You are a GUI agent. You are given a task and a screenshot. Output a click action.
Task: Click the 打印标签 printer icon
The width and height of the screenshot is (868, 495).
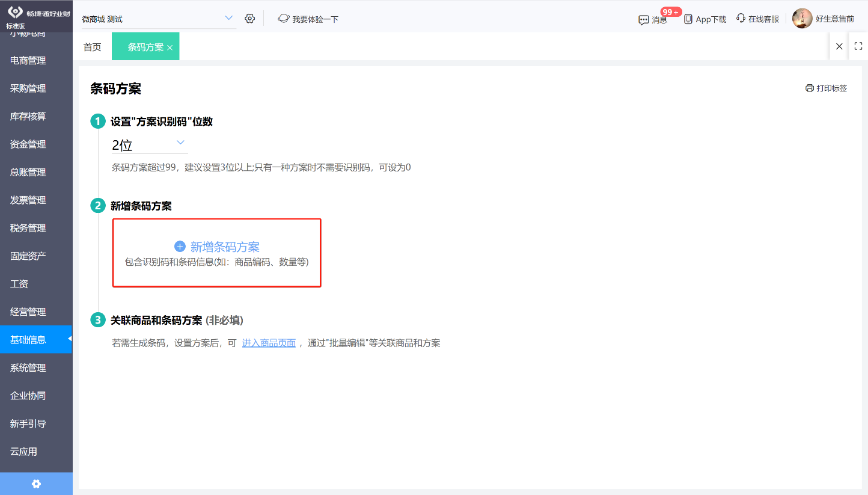point(810,88)
